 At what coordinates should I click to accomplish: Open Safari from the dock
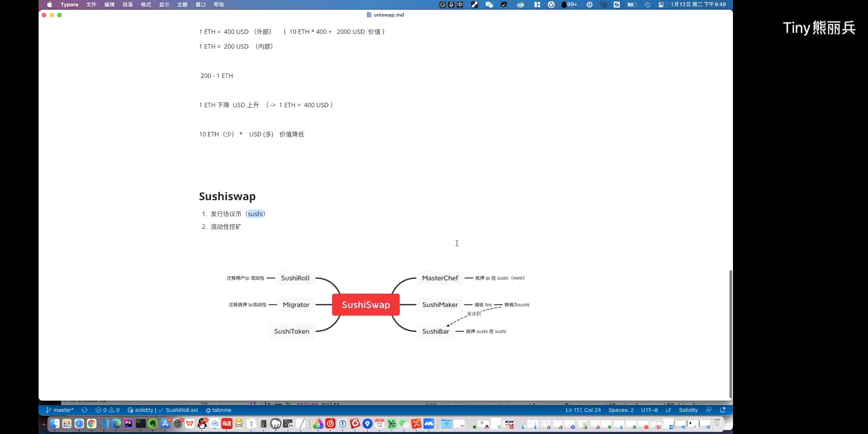tap(79, 424)
